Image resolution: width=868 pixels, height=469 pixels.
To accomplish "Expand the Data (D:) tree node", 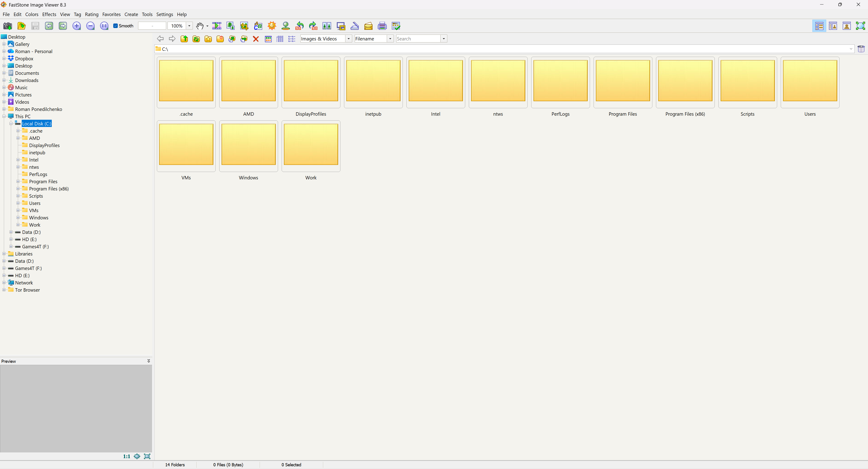I will click(x=11, y=232).
